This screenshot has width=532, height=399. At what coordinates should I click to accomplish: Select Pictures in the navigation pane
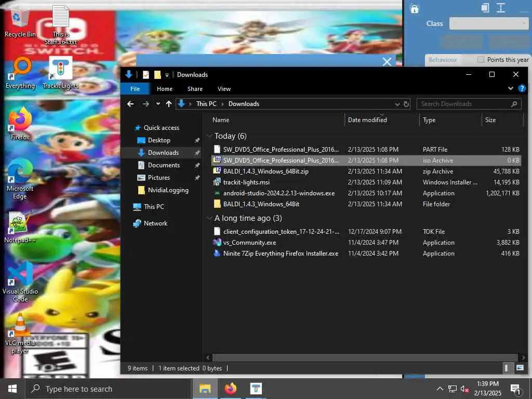tap(158, 178)
